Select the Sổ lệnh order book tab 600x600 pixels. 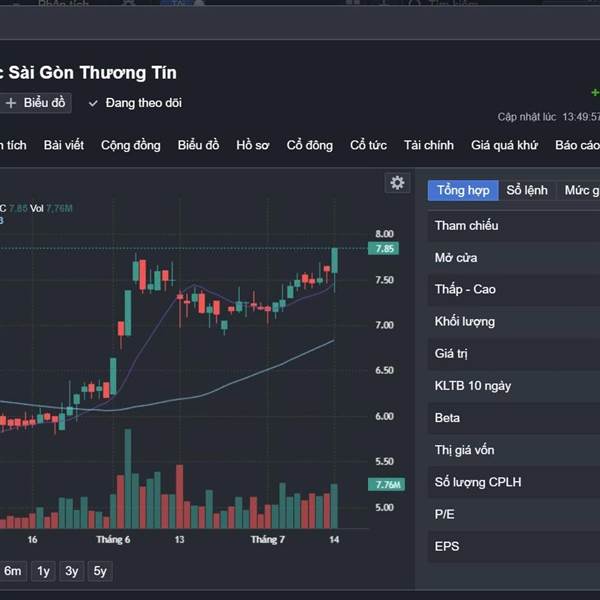click(527, 190)
